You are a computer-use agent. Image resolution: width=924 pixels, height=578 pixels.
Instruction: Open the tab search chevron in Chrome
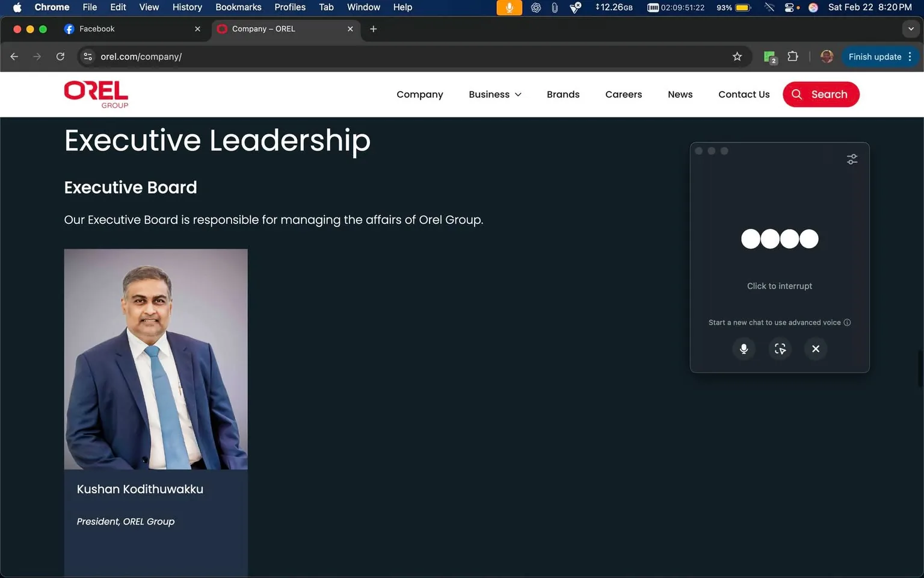tap(911, 29)
